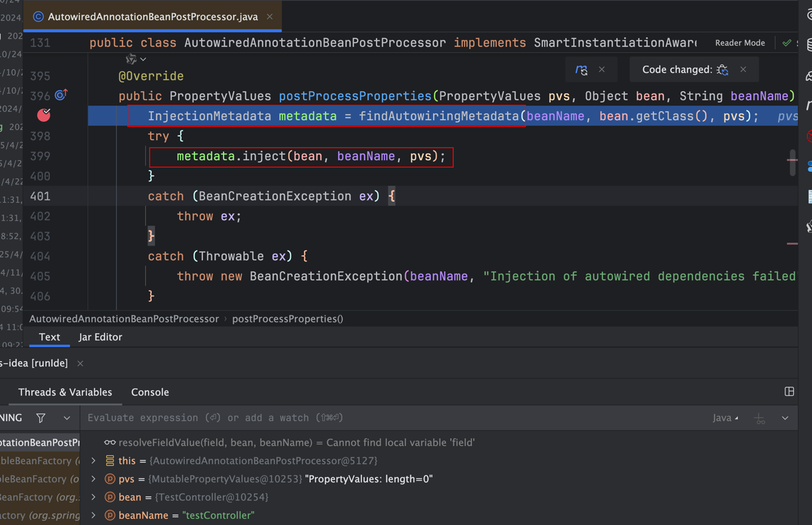Select the BeanFactory (org. stack frame
812x525 pixels.
pyautogui.click(x=40, y=497)
